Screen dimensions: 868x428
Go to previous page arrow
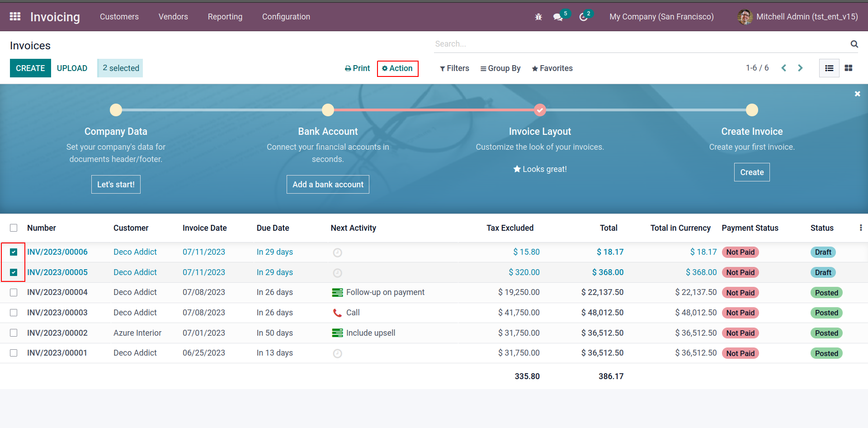(x=784, y=68)
